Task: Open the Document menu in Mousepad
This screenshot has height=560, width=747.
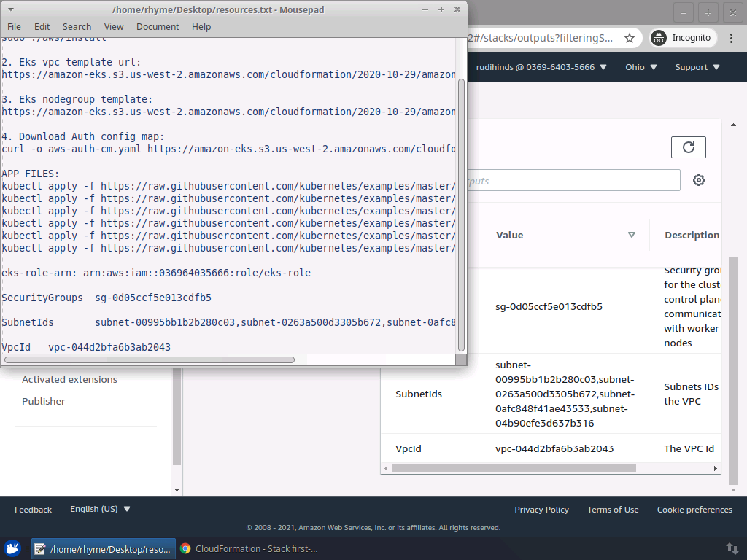Action: point(158,27)
